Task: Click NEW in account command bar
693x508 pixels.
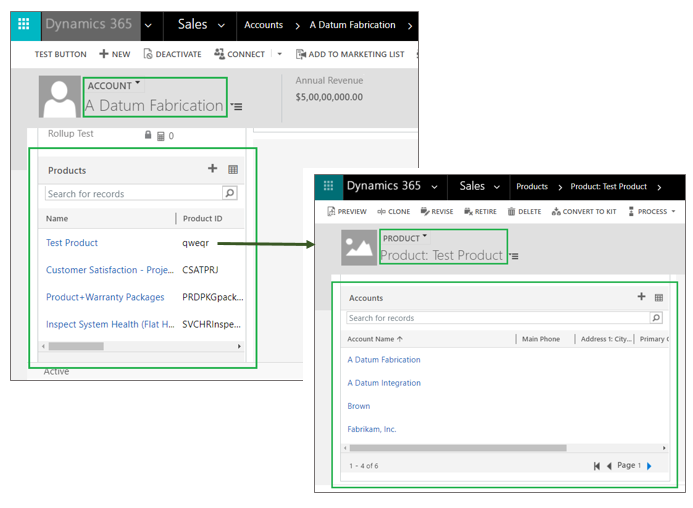Action: [x=115, y=54]
